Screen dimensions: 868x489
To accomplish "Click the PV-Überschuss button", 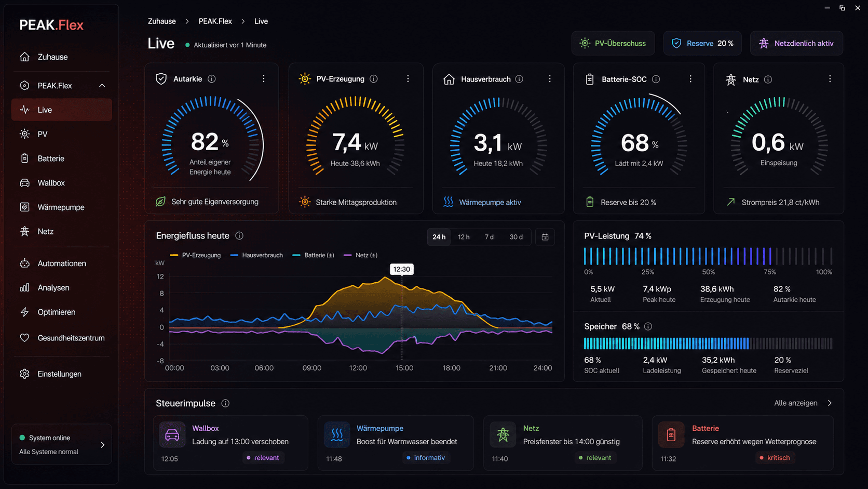I will pos(613,43).
